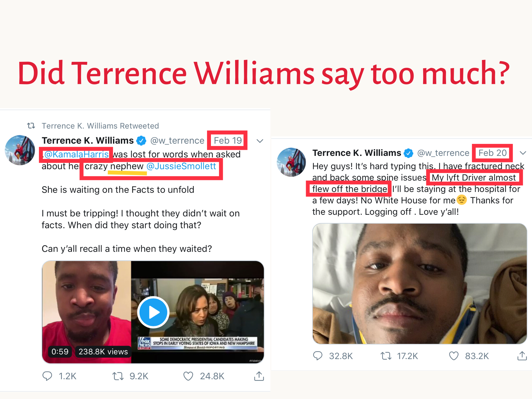The width and height of the screenshot is (532, 399).
Task: Open the @KamalaHarris mention link
Action: tap(76, 154)
